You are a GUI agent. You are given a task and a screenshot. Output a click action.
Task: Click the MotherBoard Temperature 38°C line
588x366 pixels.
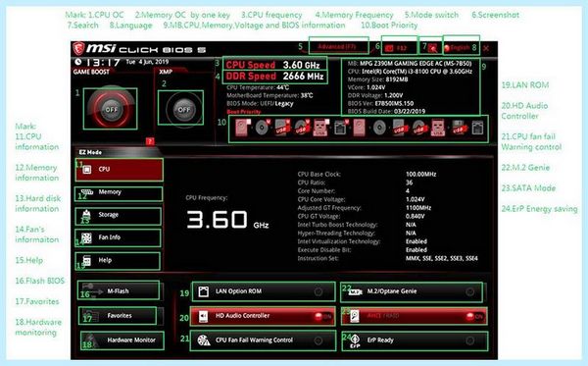point(269,95)
